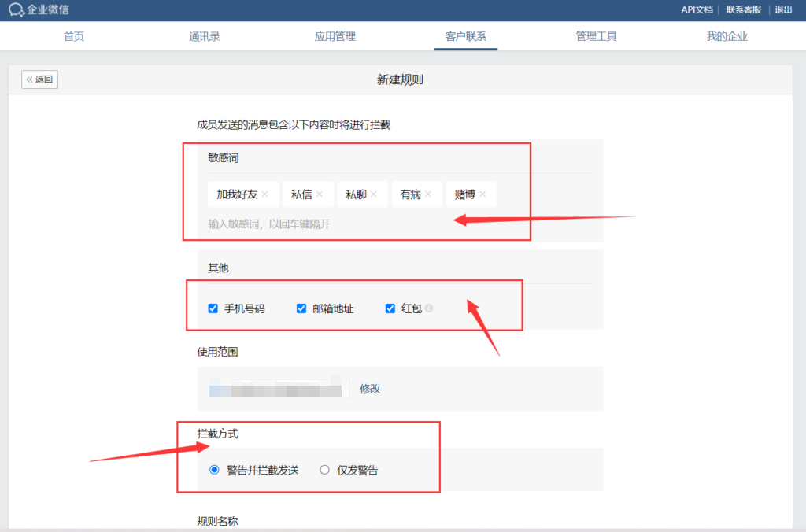Open the API文档 link
The height and width of the screenshot is (532, 806).
pyautogui.click(x=697, y=10)
